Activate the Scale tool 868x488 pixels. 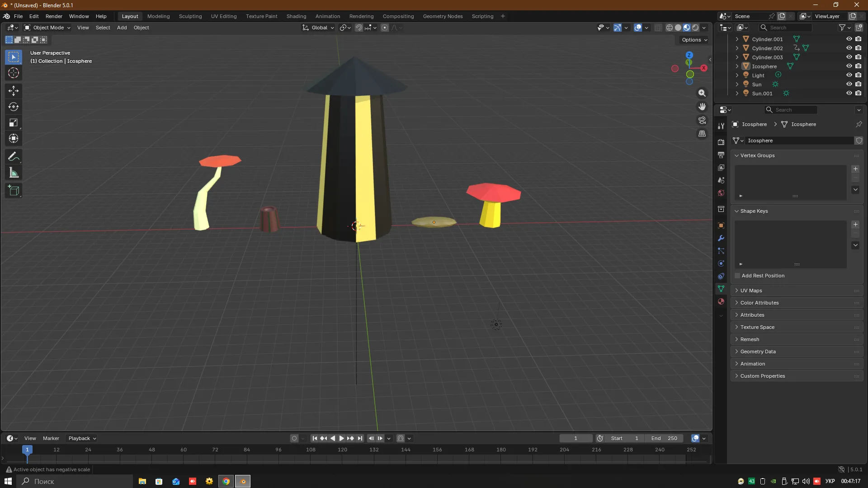click(14, 122)
